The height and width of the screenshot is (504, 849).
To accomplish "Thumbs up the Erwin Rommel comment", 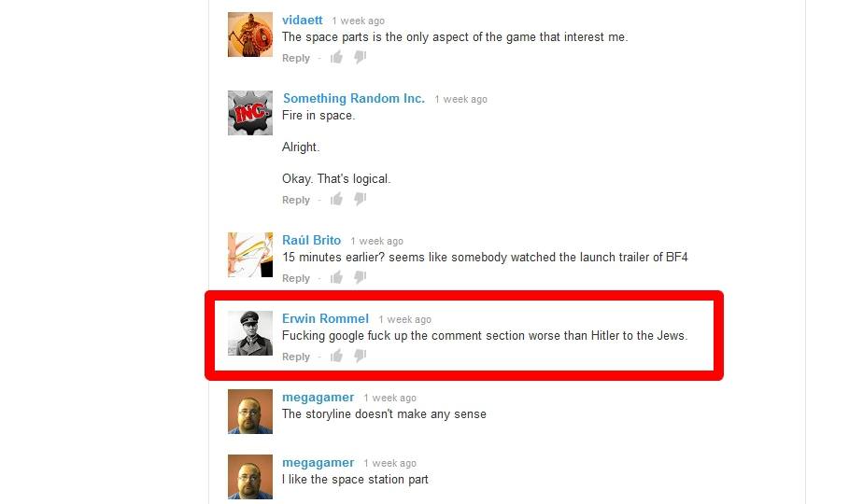I will pyautogui.click(x=336, y=356).
